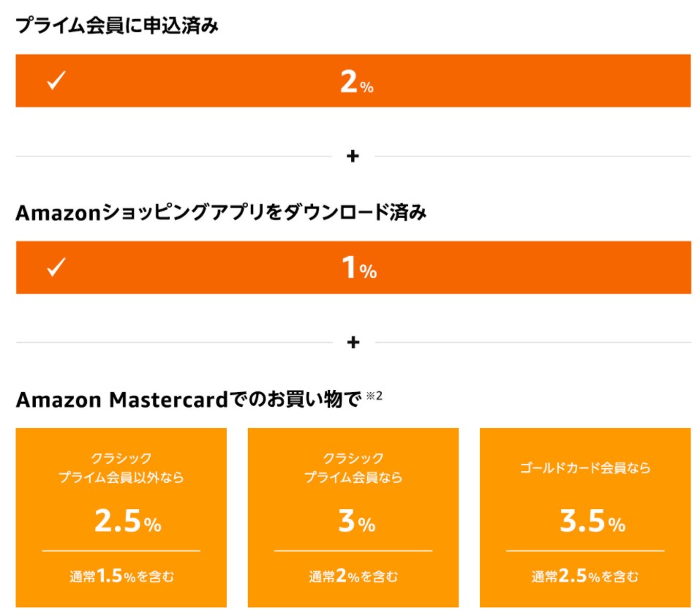
Task: Open the 3% Classic Prime member card tile
Action: point(353,517)
